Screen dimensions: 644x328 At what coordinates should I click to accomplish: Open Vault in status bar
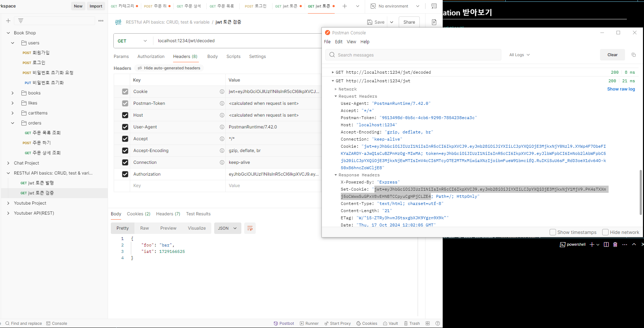[x=390, y=323]
